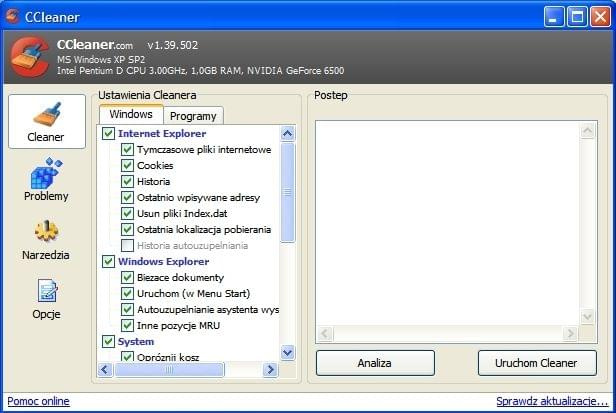The height and width of the screenshot is (413, 616).
Task: Open the Pomoc online link
Action: pos(38,401)
